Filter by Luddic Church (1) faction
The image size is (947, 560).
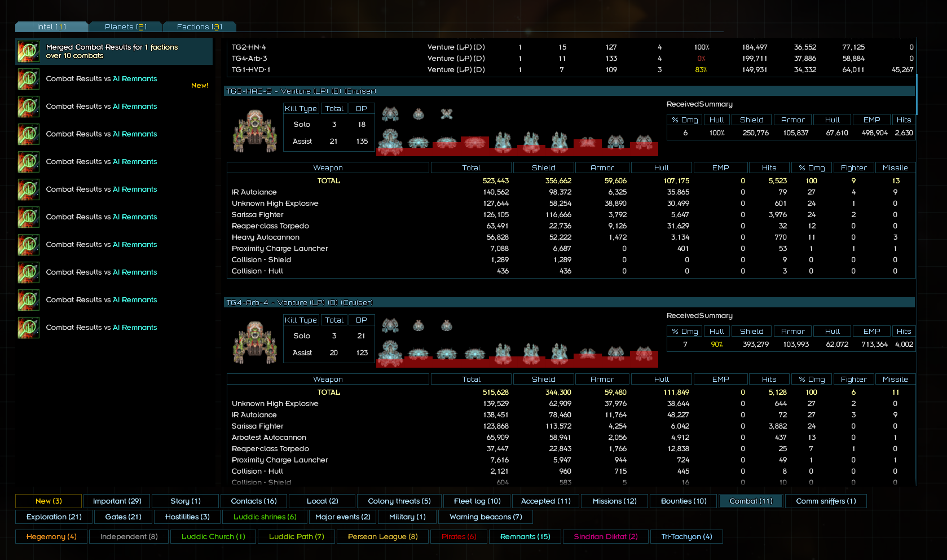(x=213, y=536)
